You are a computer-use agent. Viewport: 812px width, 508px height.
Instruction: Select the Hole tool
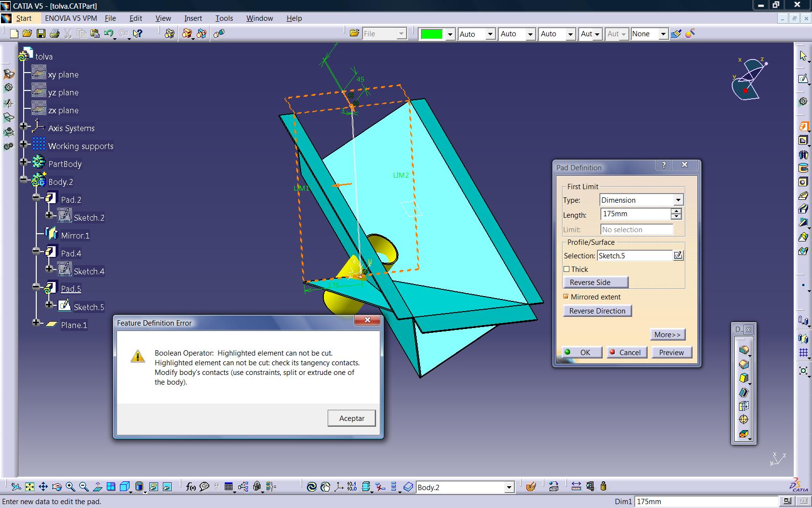tap(803, 182)
